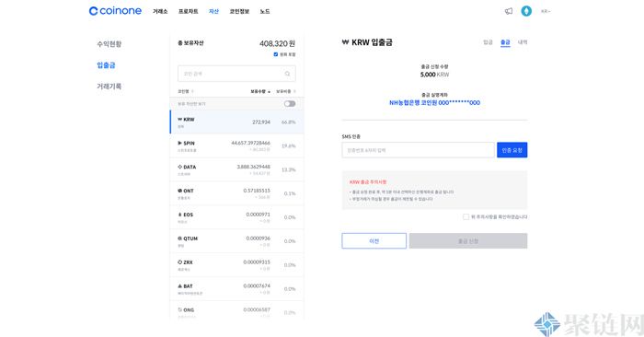644x337 pixels.
Task: Open the KR language dropdown
Action: pos(546,11)
